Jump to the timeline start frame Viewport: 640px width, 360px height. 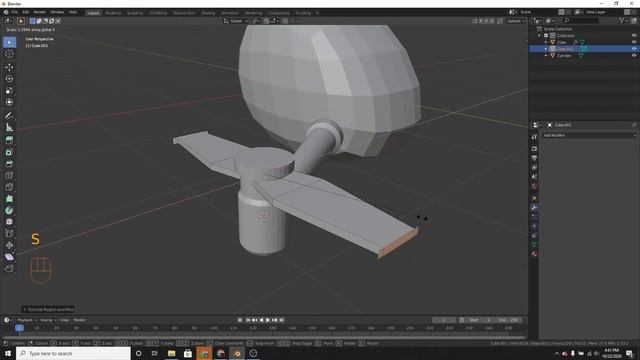(x=248, y=320)
